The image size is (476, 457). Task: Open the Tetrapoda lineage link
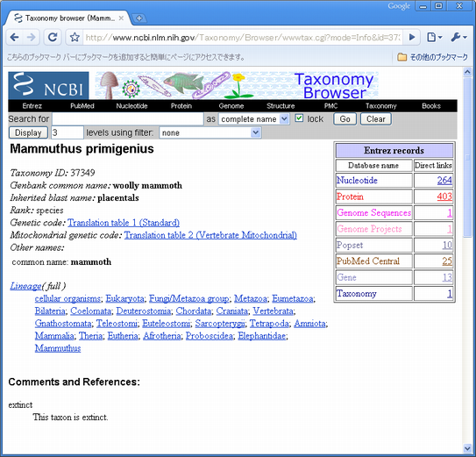pos(269,324)
